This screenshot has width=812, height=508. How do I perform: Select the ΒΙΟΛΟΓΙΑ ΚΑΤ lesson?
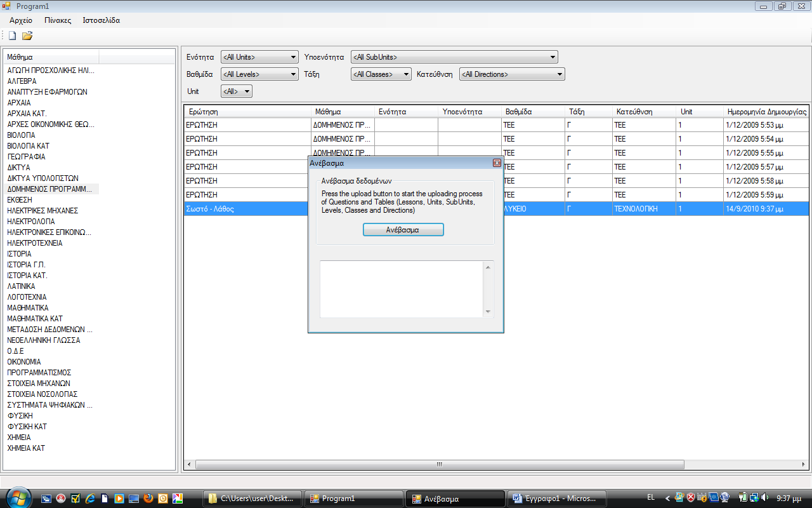pos(29,146)
